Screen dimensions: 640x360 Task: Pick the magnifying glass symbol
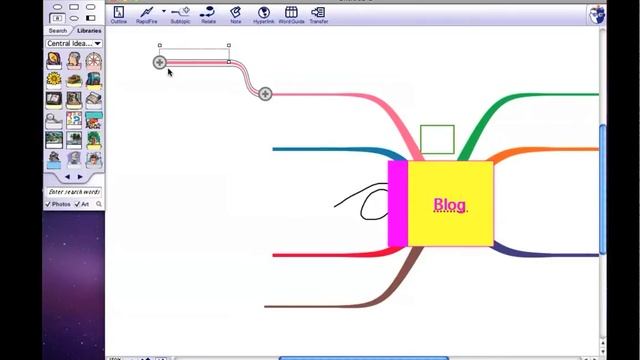(x=54, y=120)
